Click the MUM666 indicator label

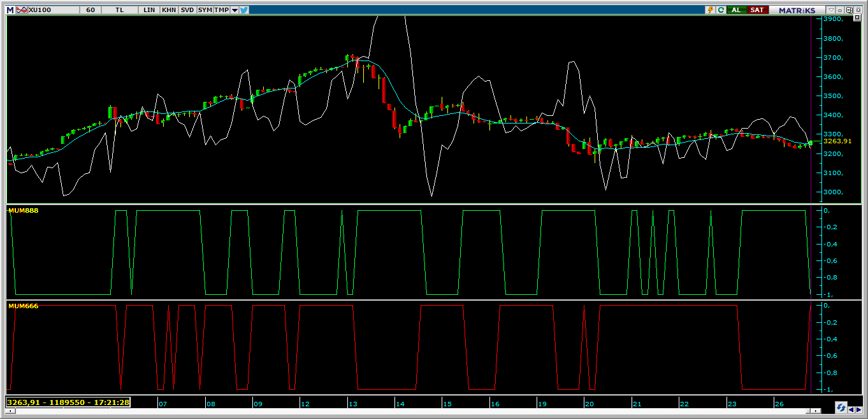[23, 306]
